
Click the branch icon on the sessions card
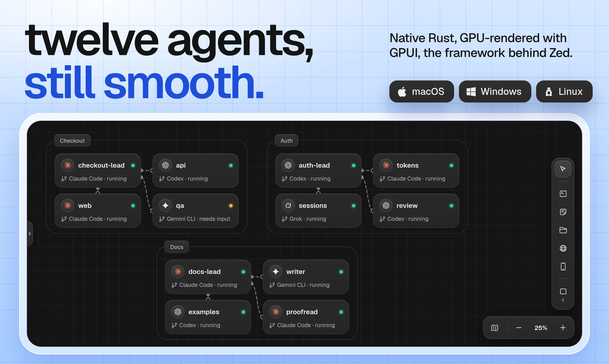(x=285, y=219)
